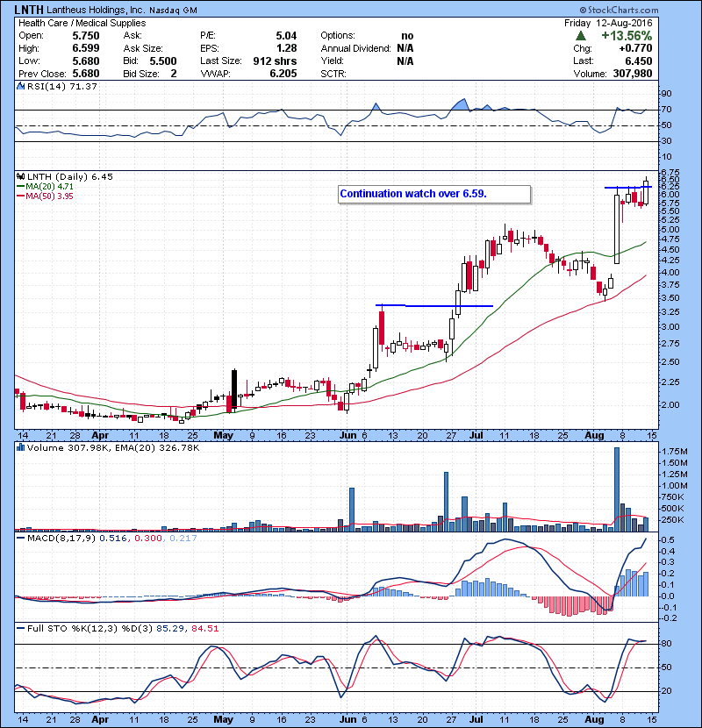This screenshot has height=728, width=702.
Task: Click the candlestick icon beside LNTH (Daily)
Action: pos(20,176)
